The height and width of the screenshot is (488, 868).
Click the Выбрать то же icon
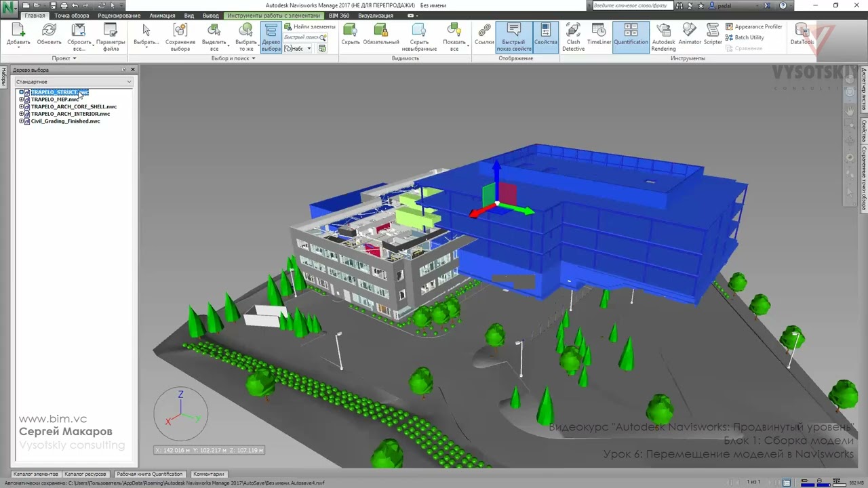click(x=246, y=30)
